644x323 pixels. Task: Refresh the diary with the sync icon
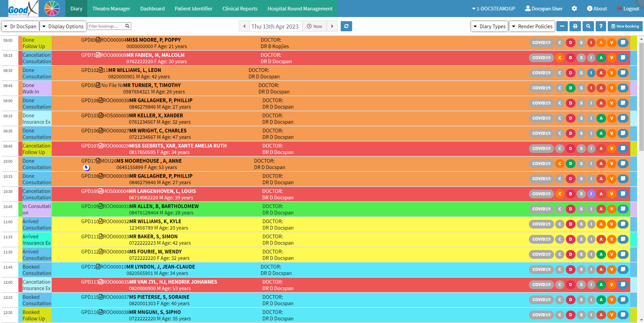[x=346, y=26]
